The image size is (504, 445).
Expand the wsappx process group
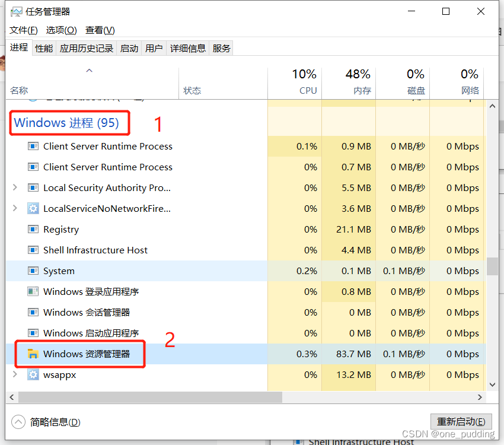pos(15,374)
